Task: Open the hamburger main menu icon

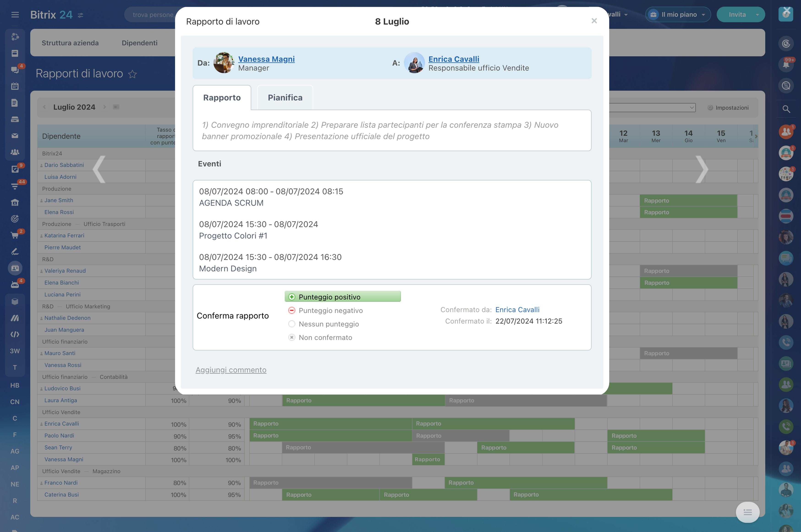Action: click(x=15, y=15)
